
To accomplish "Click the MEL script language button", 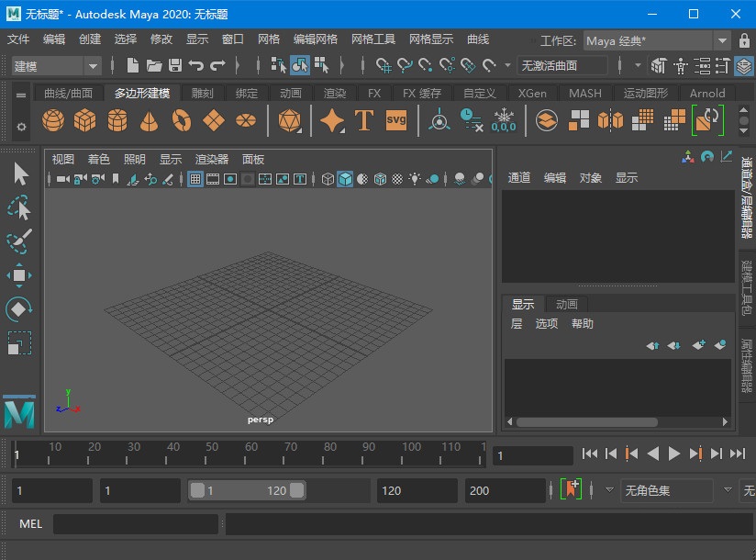I will point(30,523).
